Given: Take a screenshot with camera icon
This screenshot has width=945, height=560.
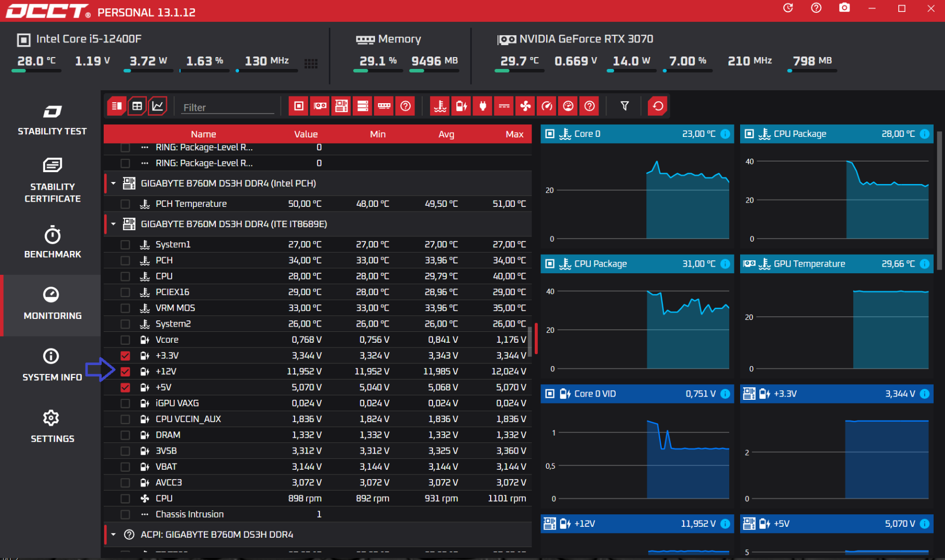Looking at the screenshot, I should [x=844, y=8].
